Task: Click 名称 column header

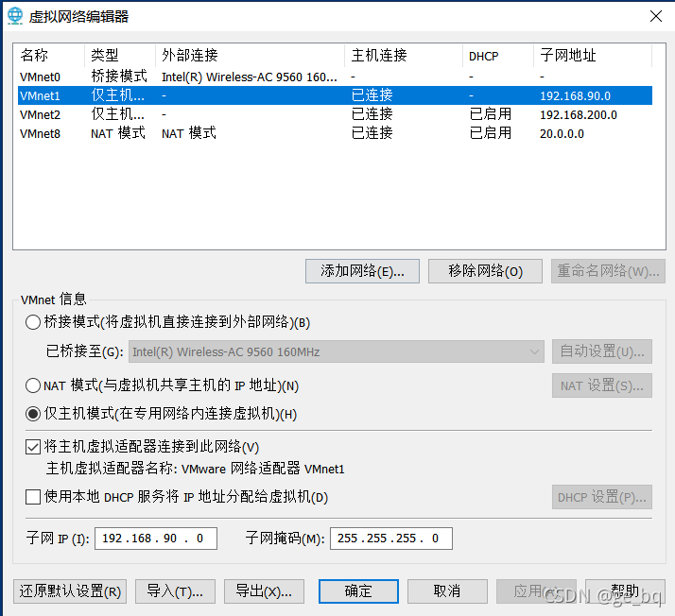Action: [49, 56]
